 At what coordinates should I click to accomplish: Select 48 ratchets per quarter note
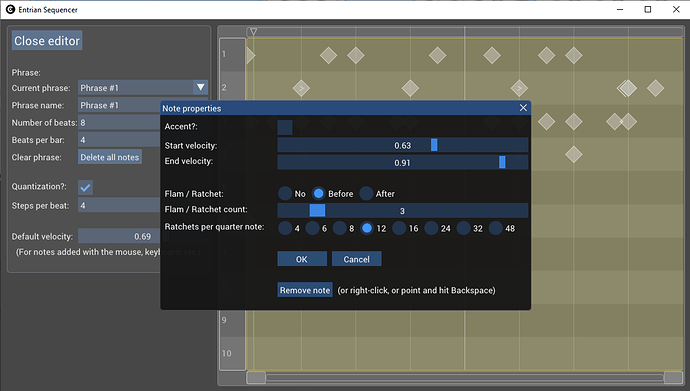(x=495, y=228)
